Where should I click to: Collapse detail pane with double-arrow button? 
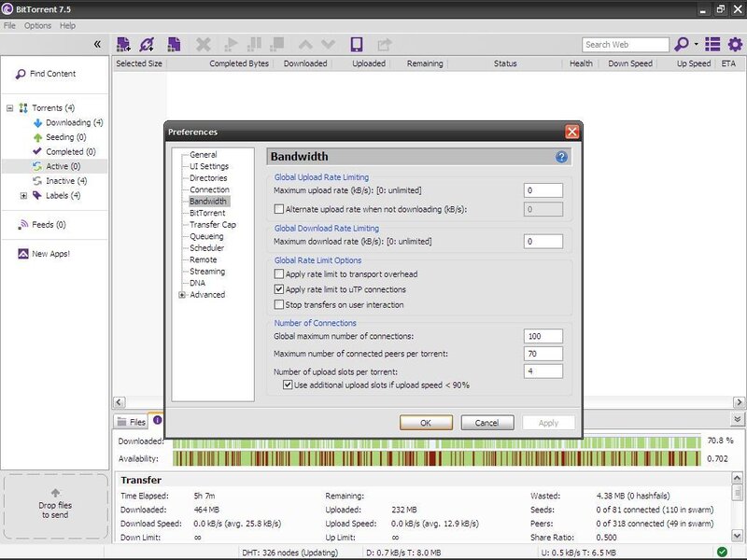[x=737, y=419]
